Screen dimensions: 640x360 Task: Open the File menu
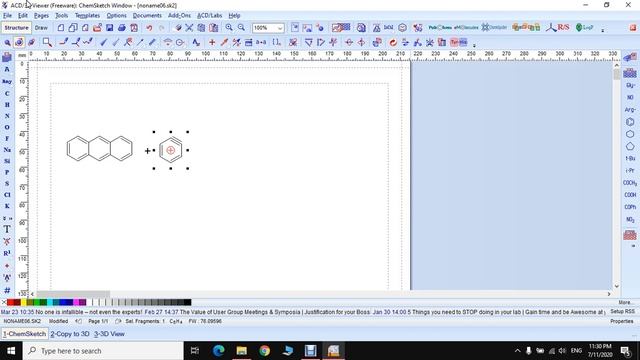click(7, 16)
